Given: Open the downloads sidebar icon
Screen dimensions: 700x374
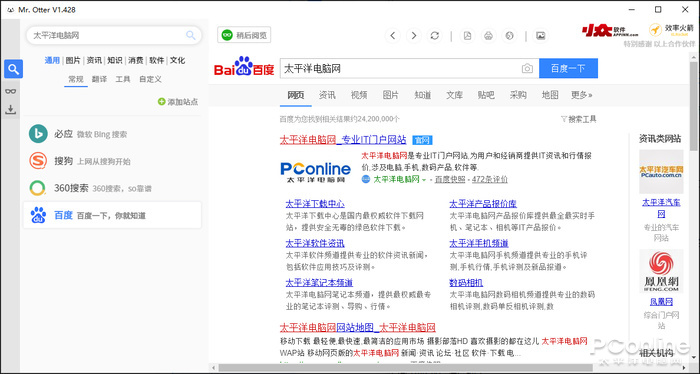Looking at the screenshot, I should pos(11,109).
